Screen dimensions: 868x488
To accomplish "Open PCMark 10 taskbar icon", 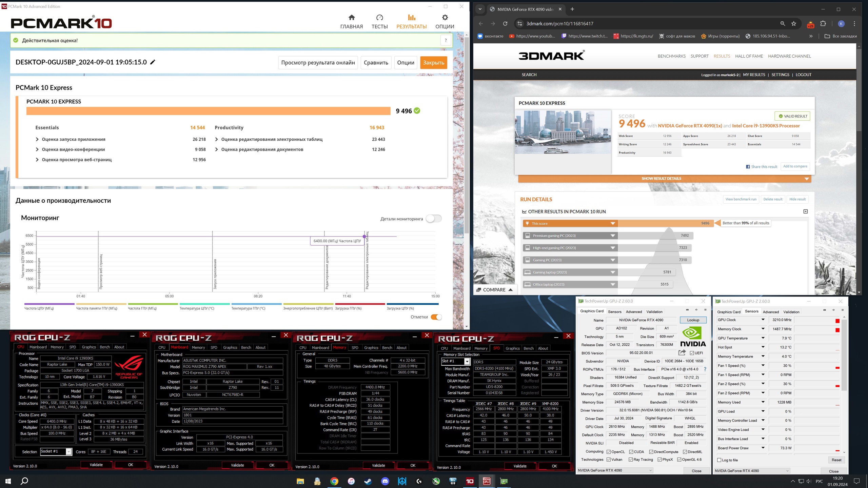I will (x=470, y=481).
